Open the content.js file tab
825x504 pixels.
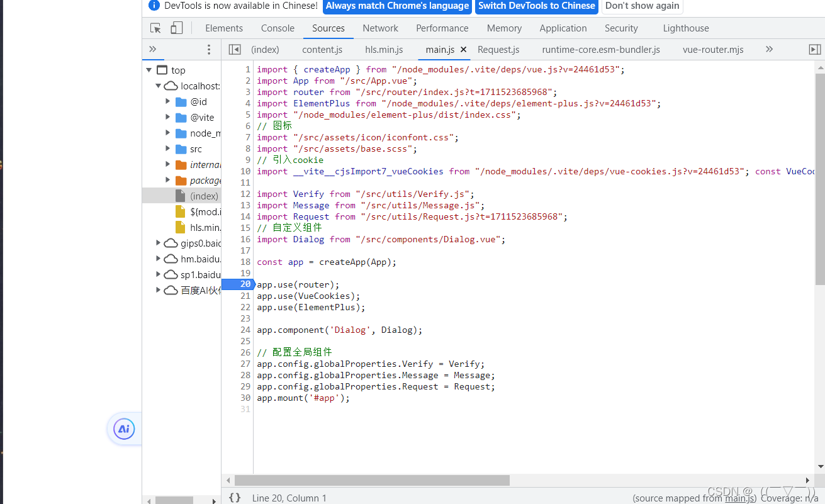pyautogui.click(x=322, y=49)
